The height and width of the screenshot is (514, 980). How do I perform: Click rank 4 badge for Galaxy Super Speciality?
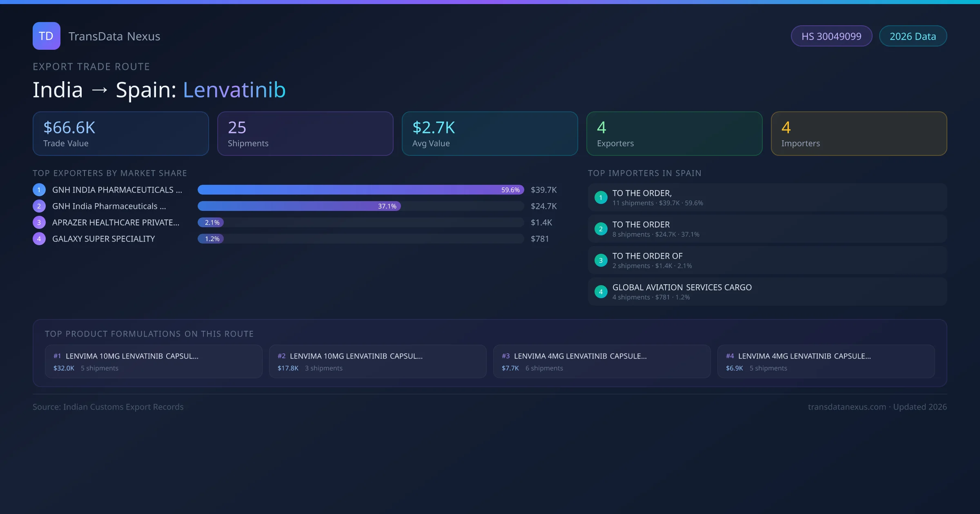pyautogui.click(x=39, y=239)
